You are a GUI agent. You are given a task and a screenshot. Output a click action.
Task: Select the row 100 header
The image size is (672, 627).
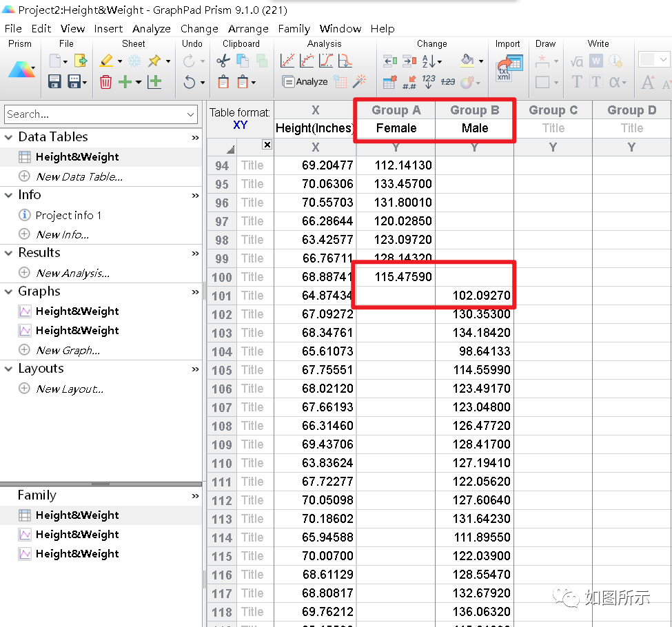[x=221, y=277]
